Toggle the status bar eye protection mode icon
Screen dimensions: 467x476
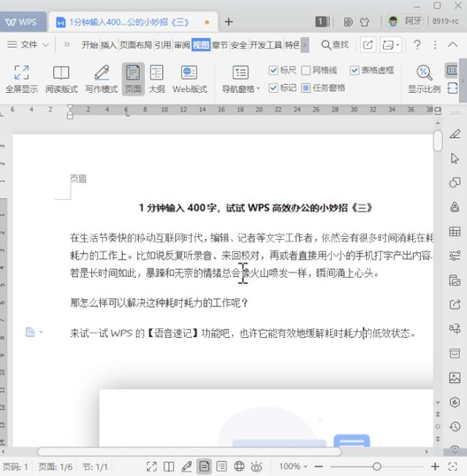pos(257,466)
